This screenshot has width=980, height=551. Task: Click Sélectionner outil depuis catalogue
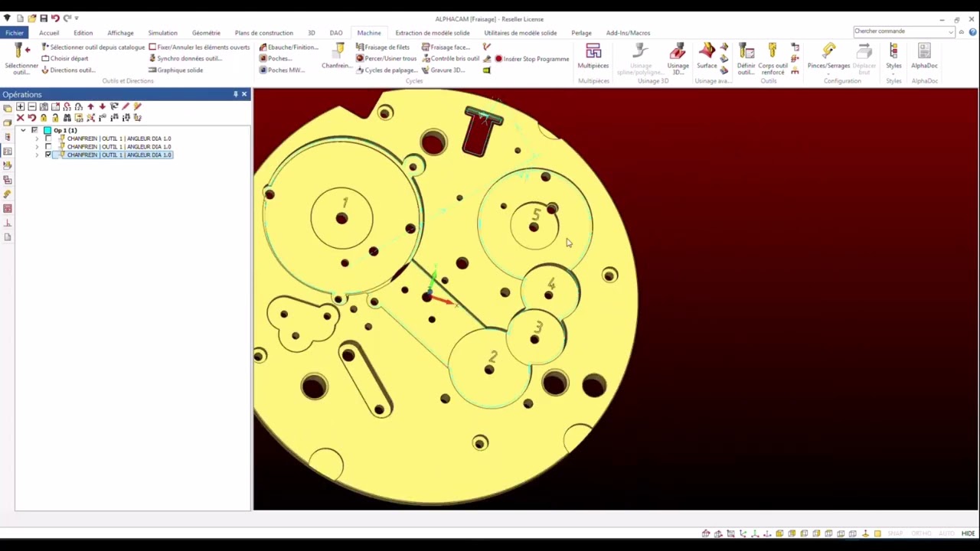pos(92,47)
